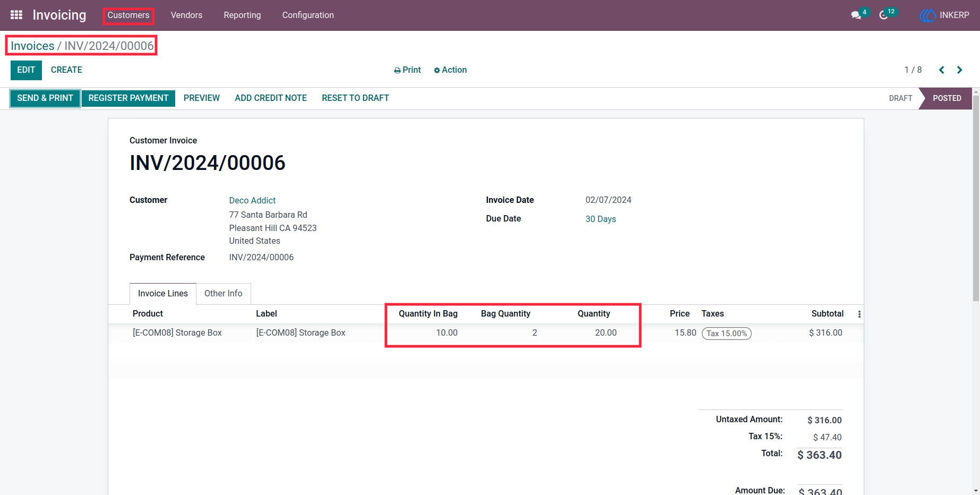
Task: Go to the next record arrow
Action: 959,70
